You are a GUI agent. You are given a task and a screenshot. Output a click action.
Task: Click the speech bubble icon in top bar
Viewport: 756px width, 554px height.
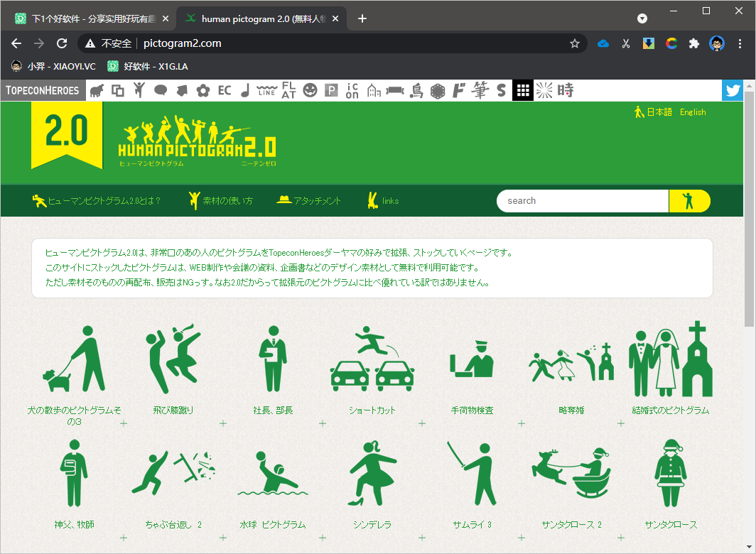[x=161, y=90]
